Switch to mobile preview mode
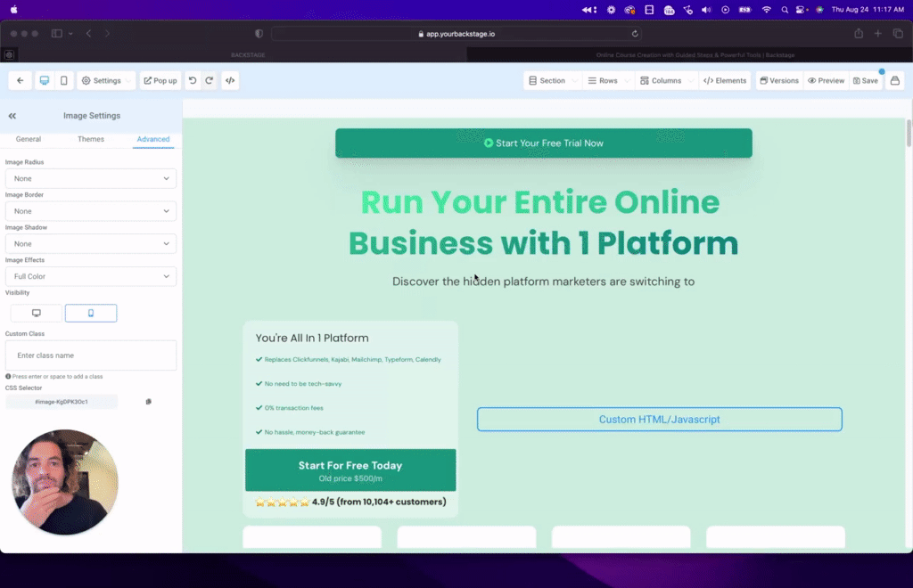This screenshot has width=913, height=588. tap(62, 80)
